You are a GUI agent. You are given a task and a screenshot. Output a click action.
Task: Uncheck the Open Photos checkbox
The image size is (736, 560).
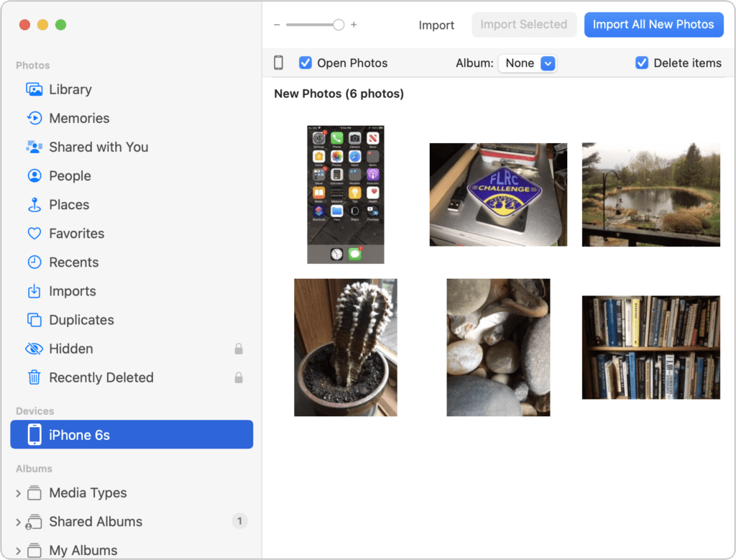pos(305,63)
